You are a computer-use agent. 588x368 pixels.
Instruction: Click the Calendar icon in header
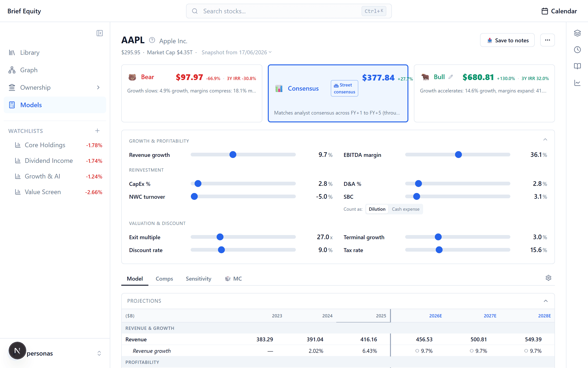pyautogui.click(x=545, y=11)
